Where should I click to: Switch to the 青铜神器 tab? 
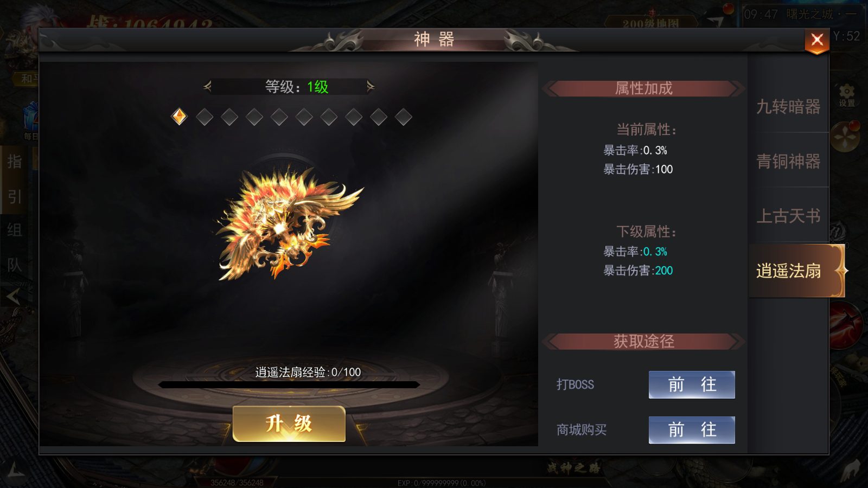788,161
